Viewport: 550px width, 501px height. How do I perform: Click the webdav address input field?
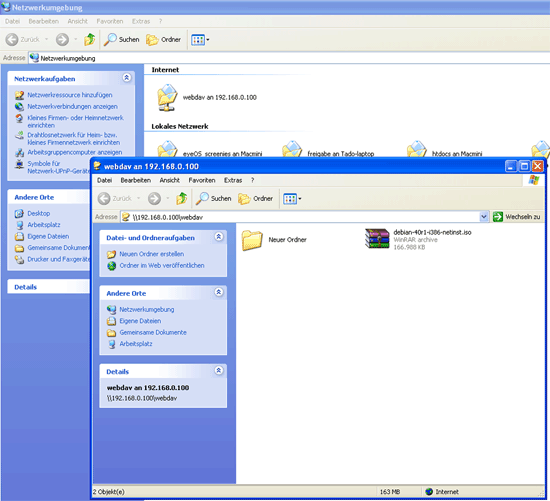click(300, 217)
